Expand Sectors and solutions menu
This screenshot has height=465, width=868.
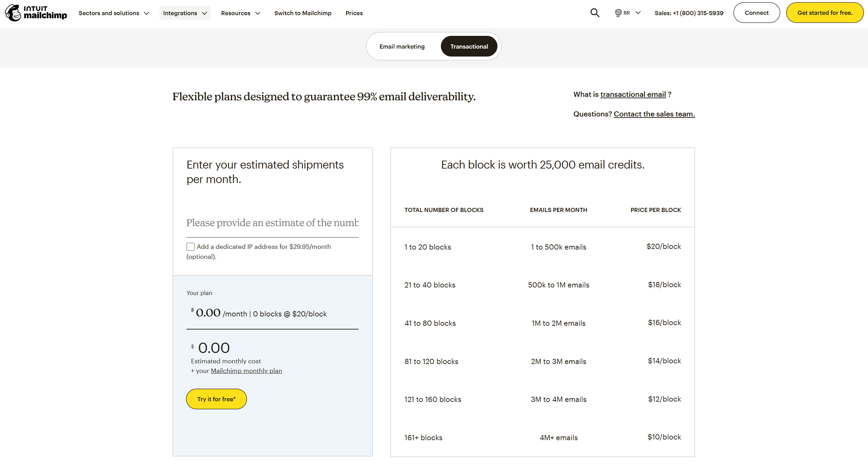[x=114, y=13]
